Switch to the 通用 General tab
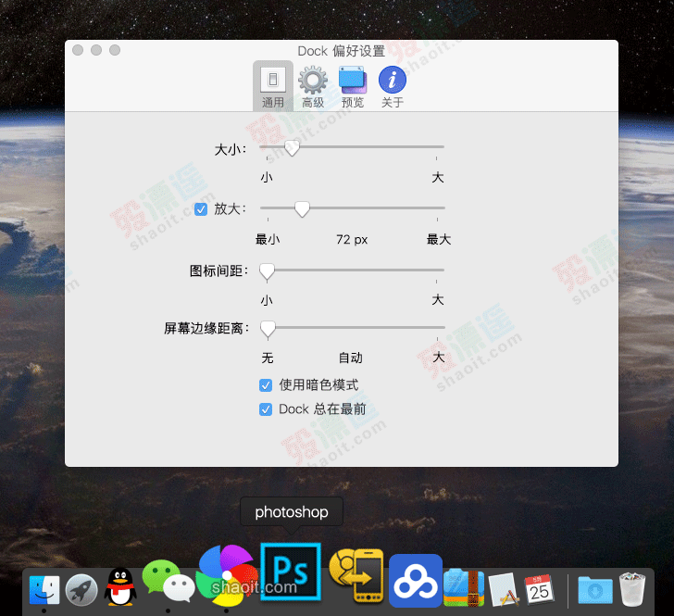Screen dimensions: 674x616 (x=273, y=86)
